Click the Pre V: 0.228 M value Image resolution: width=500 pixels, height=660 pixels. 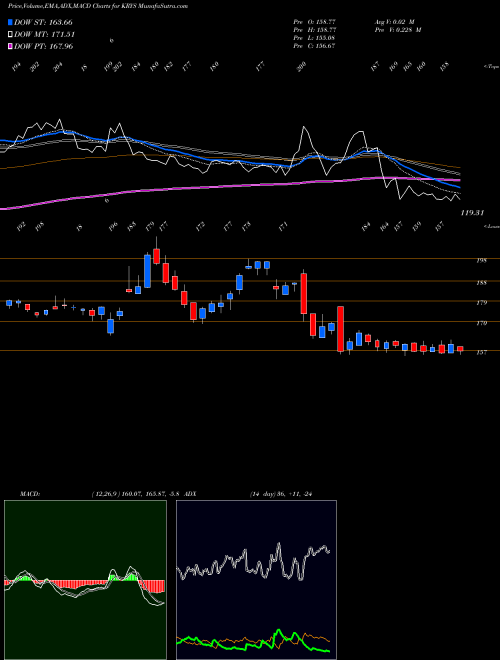pos(398,30)
